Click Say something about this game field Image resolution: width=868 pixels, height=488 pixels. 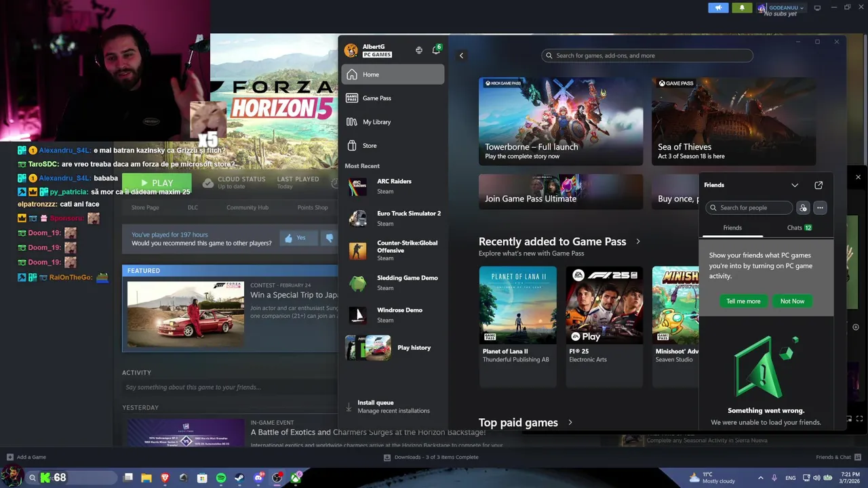[x=229, y=387]
